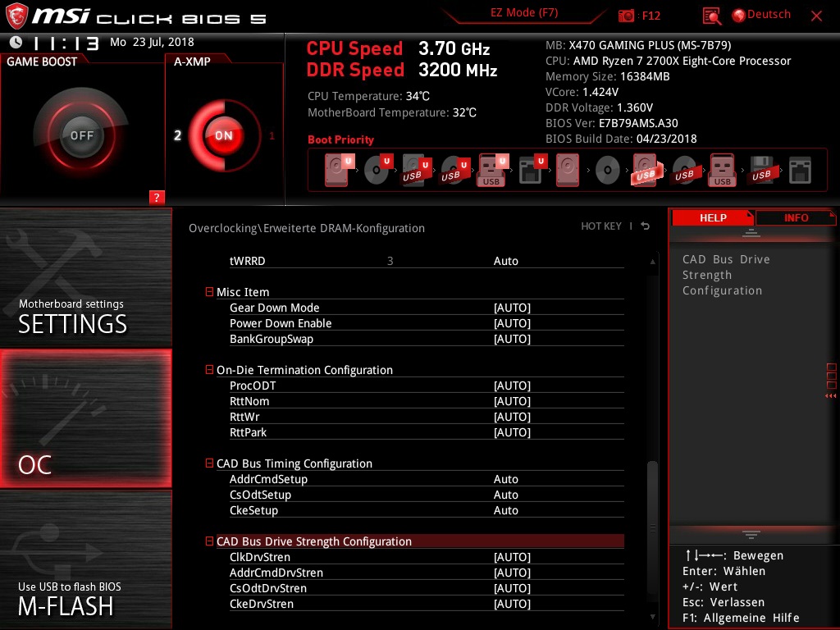Click the hot key back arrow icon
The width and height of the screenshot is (840, 630).
tap(645, 226)
